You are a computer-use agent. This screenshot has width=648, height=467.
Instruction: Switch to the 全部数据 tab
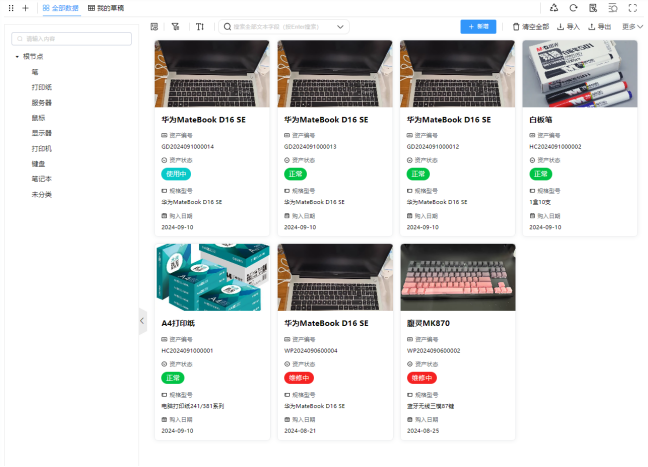(x=60, y=8)
